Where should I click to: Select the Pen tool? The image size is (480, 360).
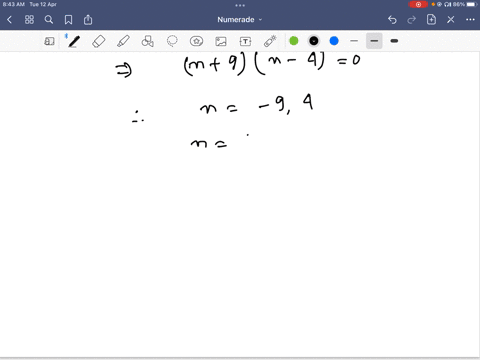click(x=74, y=41)
